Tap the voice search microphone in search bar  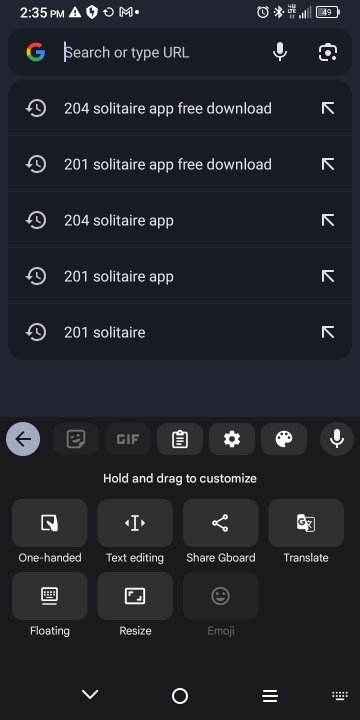click(x=280, y=52)
